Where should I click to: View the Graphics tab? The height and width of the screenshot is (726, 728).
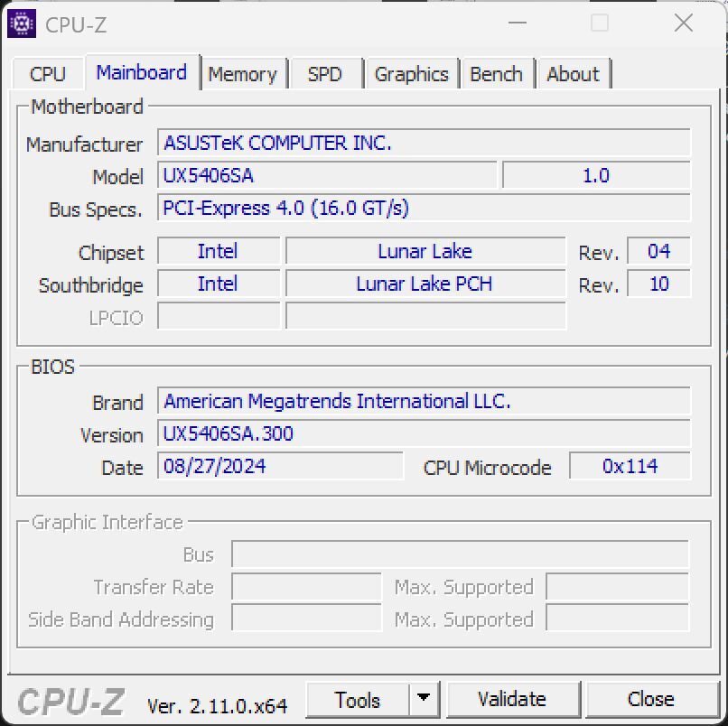[x=412, y=73]
